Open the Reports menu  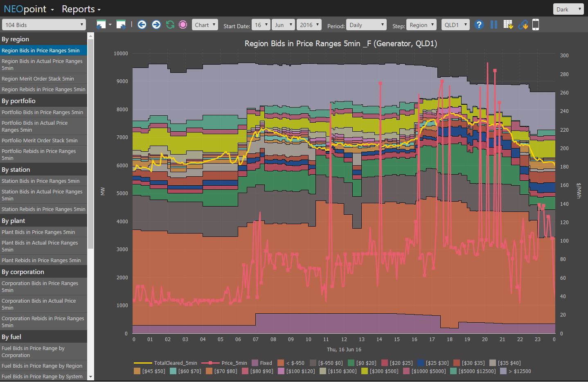click(x=81, y=9)
